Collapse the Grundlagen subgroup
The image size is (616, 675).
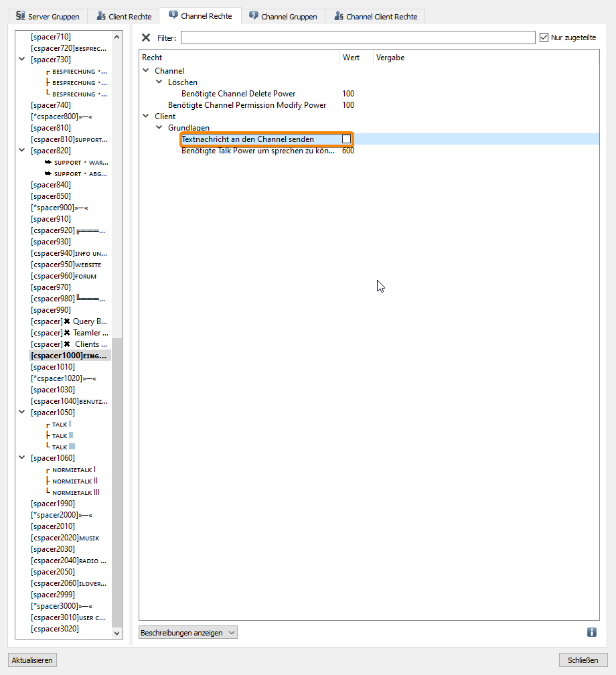(159, 127)
